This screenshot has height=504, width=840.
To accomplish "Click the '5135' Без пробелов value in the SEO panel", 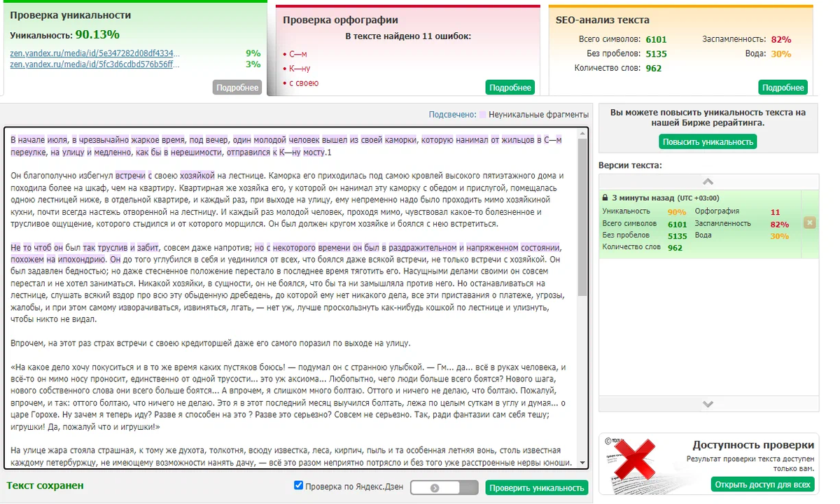I will 656,54.
